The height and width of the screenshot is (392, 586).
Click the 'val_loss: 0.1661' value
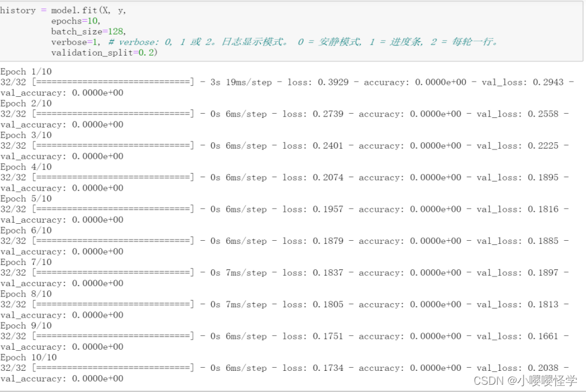pos(517,336)
